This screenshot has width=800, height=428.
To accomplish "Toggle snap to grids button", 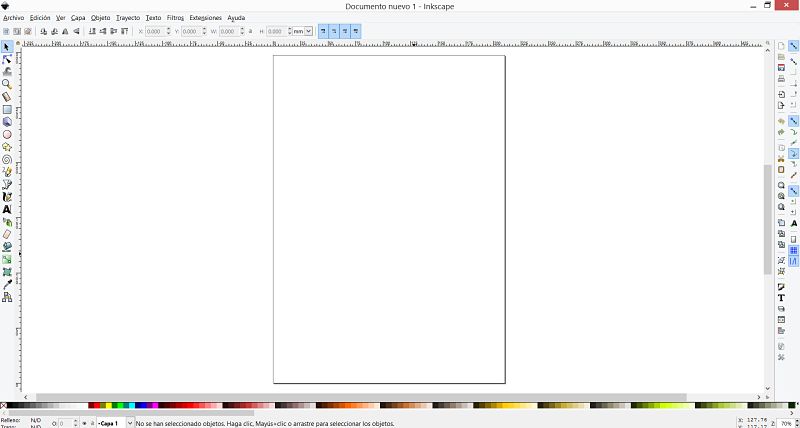I will click(793, 250).
